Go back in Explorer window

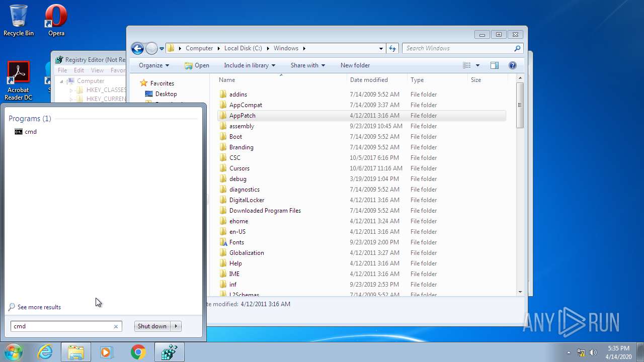tap(137, 48)
